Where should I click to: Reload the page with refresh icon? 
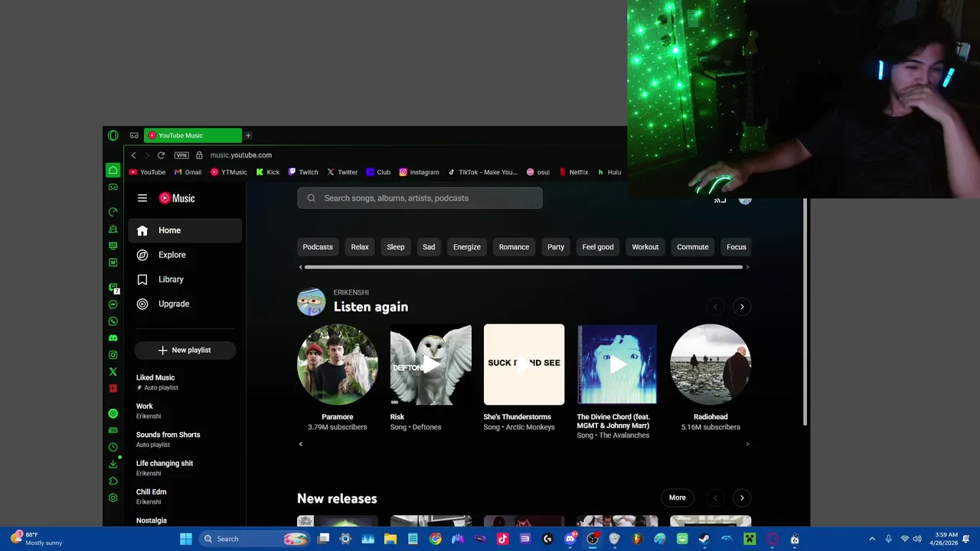tap(161, 155)
